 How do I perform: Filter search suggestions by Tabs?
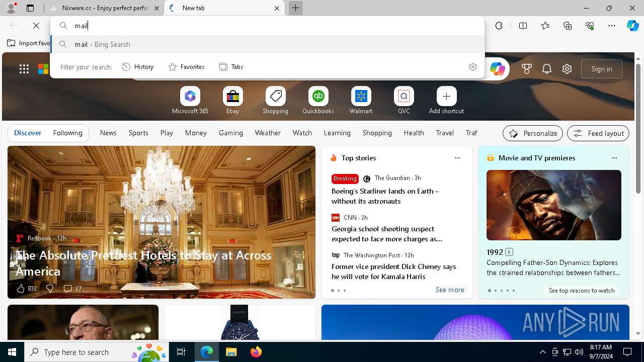[231, 67]
